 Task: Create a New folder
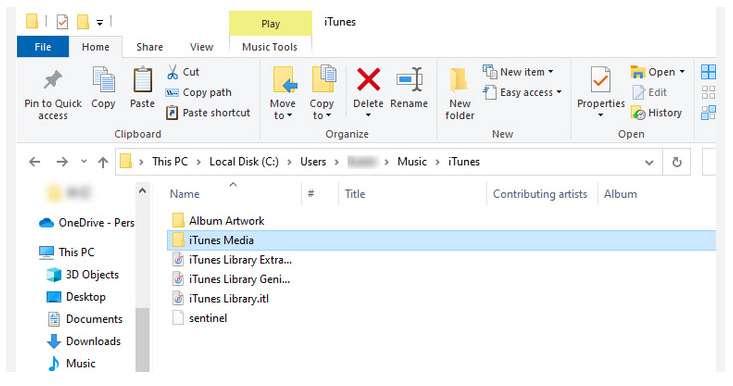click(460, 93)
